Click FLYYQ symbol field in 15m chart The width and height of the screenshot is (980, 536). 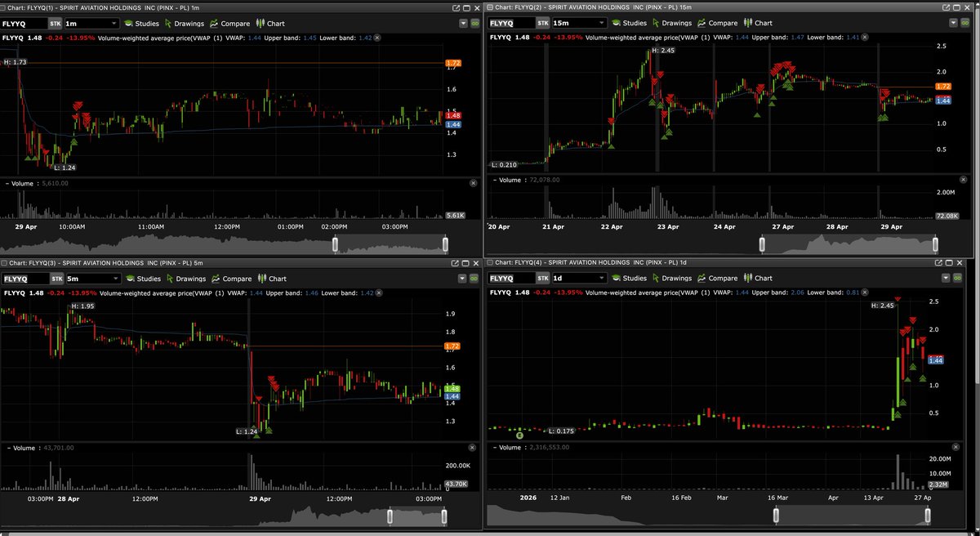(512, 23)
